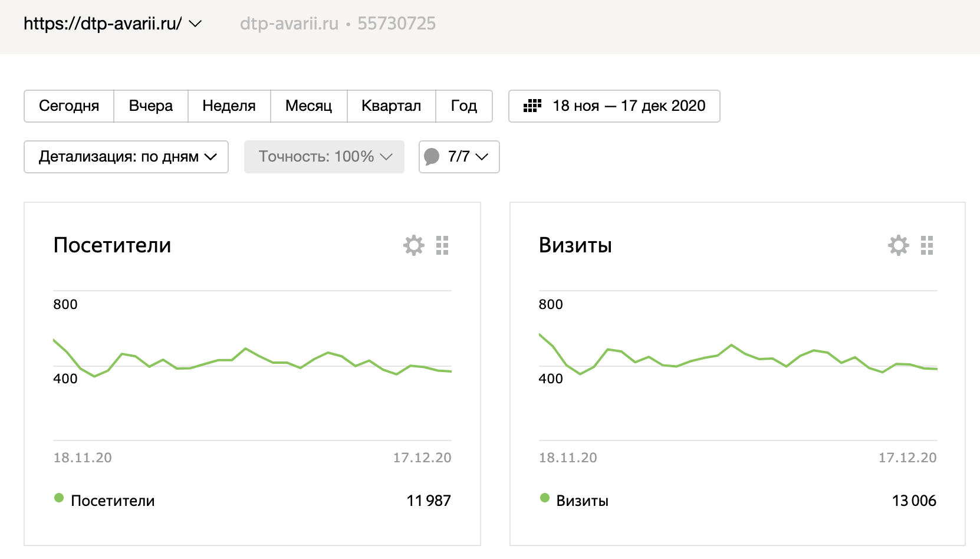
Task: Switch to the Месяц period
Action: point(308,106)
